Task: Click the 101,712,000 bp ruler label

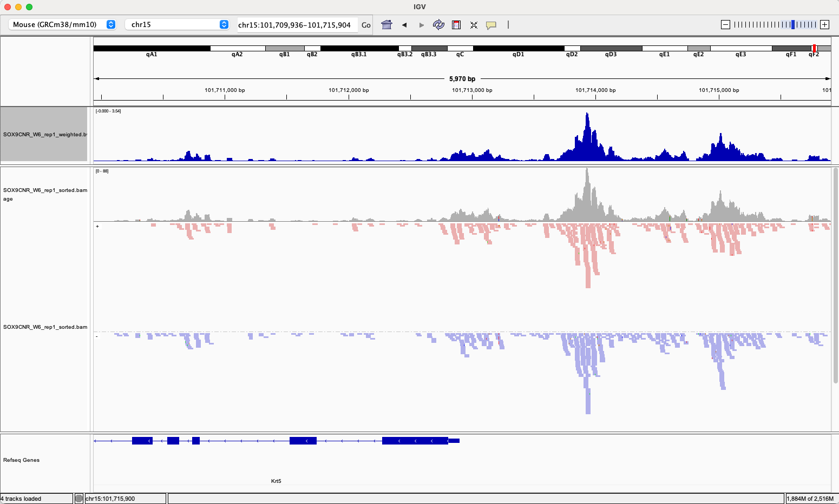Action: tap(349, 90)
